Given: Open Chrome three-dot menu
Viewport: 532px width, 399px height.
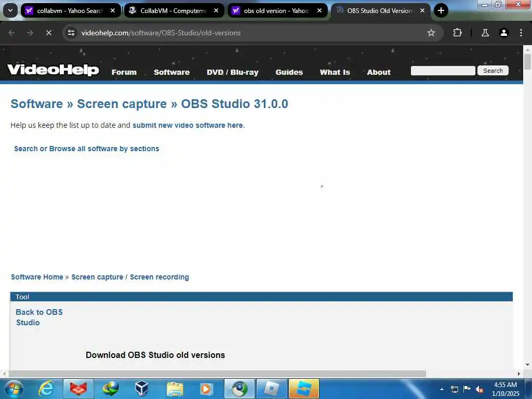Looking at the screenshot, I should 521,33.
